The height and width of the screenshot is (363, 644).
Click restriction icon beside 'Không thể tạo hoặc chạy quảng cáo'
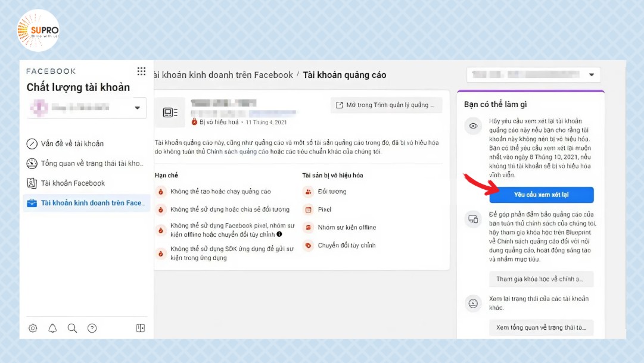click(x=161, y=192)
